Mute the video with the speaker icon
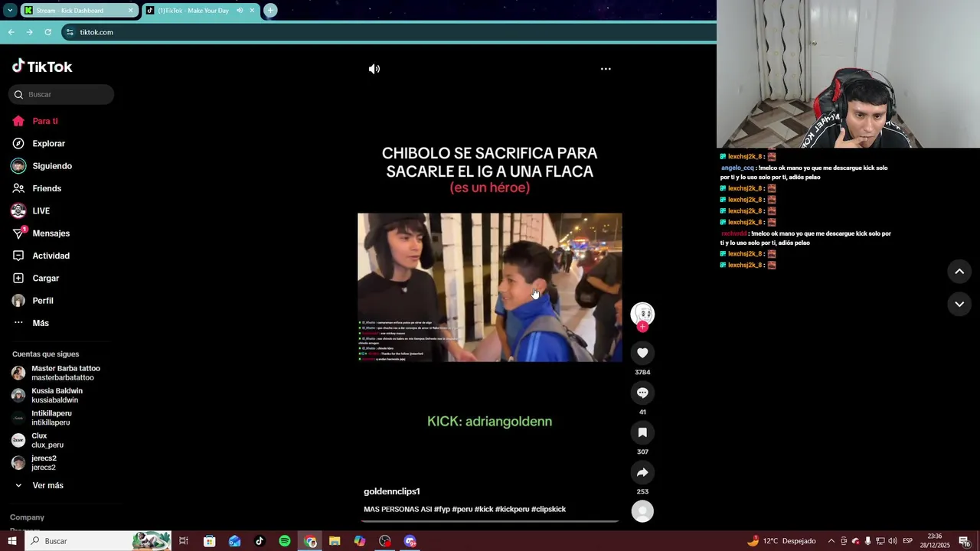This screenshot has width=980, height=551. (374, 69)
